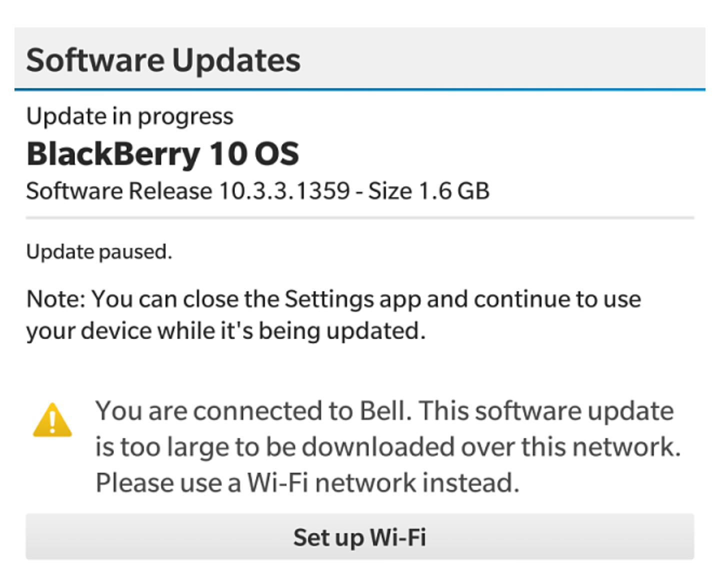Click the too large to be downloaded line

click(388, 446)
